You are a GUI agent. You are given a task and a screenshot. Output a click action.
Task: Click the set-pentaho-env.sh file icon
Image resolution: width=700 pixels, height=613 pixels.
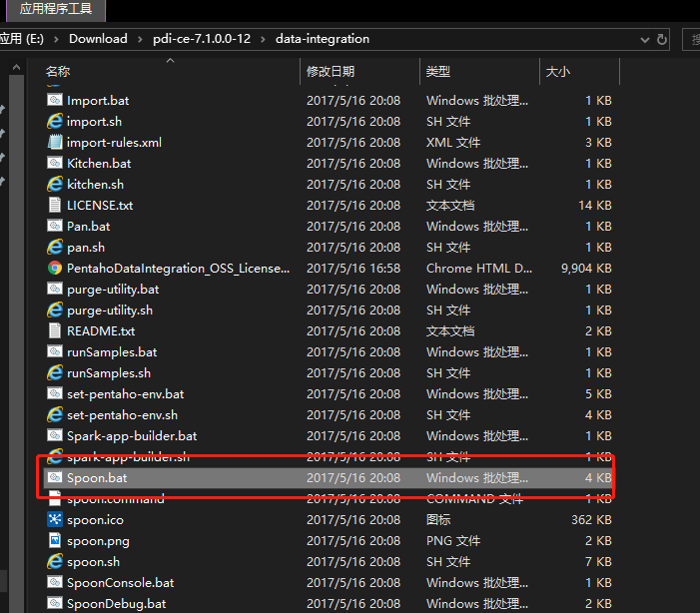click(55, 414)
